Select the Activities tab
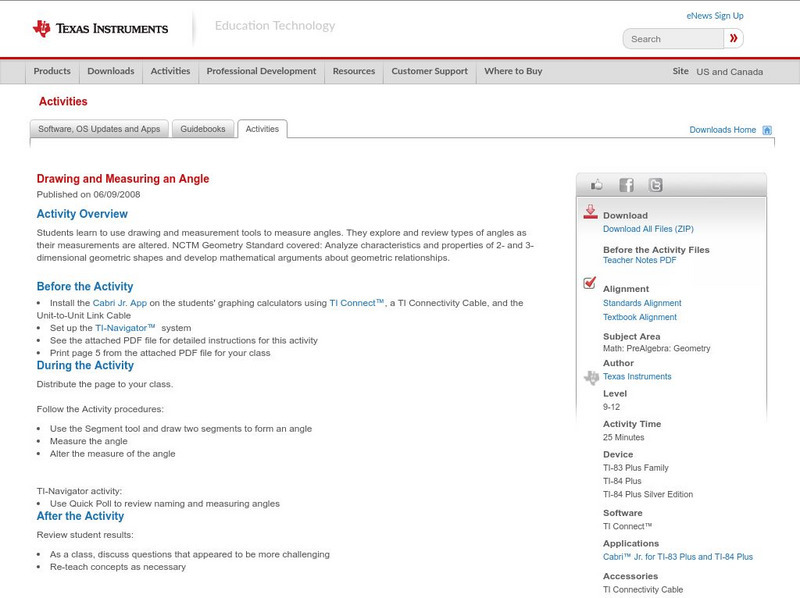 click(x=262, y=129)
